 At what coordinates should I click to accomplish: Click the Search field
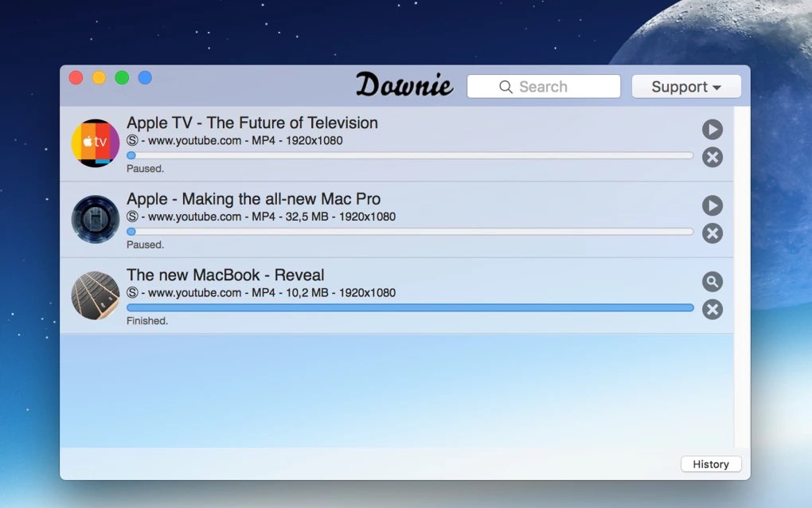coord(543,87)
